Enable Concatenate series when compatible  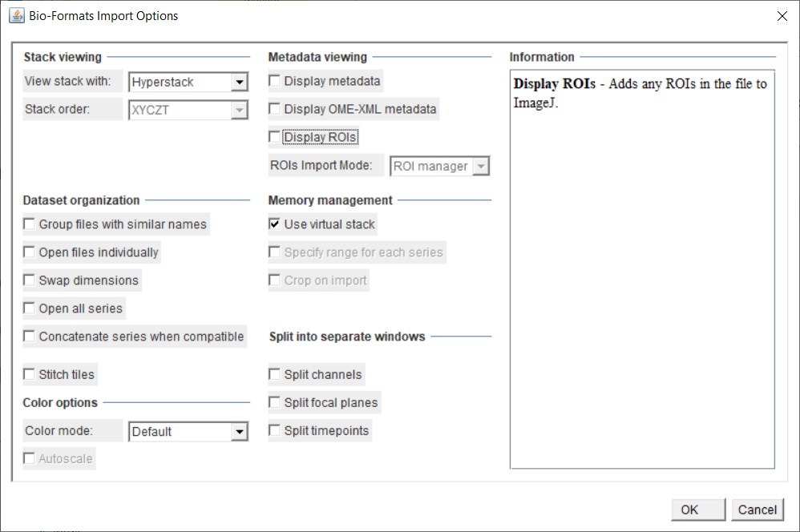point(30,337)
